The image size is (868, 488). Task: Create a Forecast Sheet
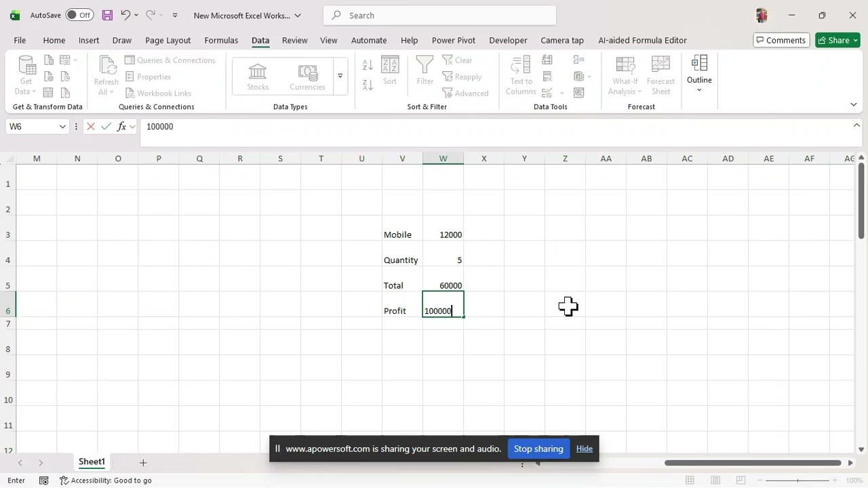pyautogui.click(x=660, y=76)
